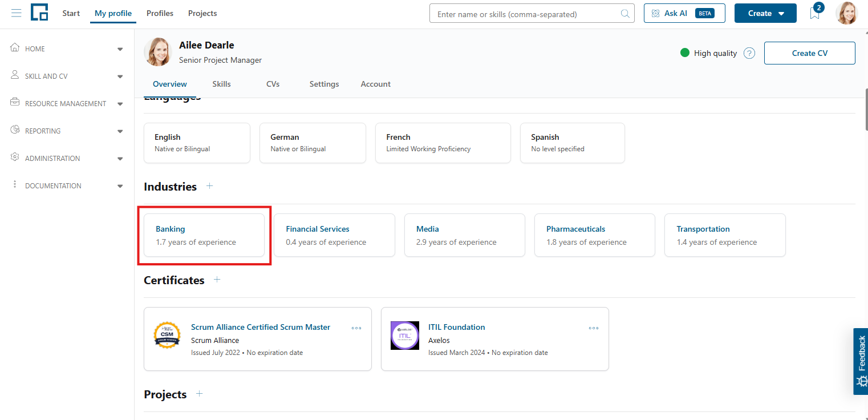
Task: Click the Create CV button
Action: click(810, 53)
